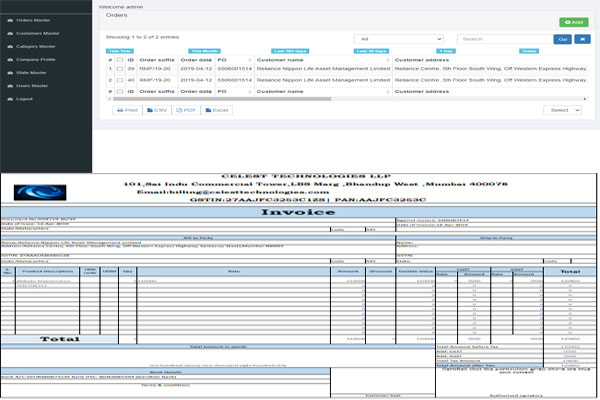The height and width of the screenshot is (400, 600).
Task: Apply the 1 Day filter tag
Action: click(x=446, y=51)
